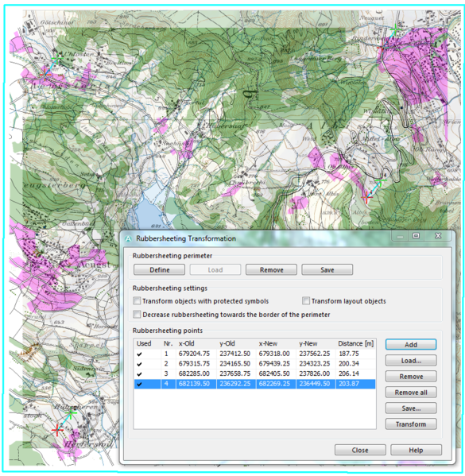Uncheck Used mark for point 4
465x476 pixels.
[139, 384]
